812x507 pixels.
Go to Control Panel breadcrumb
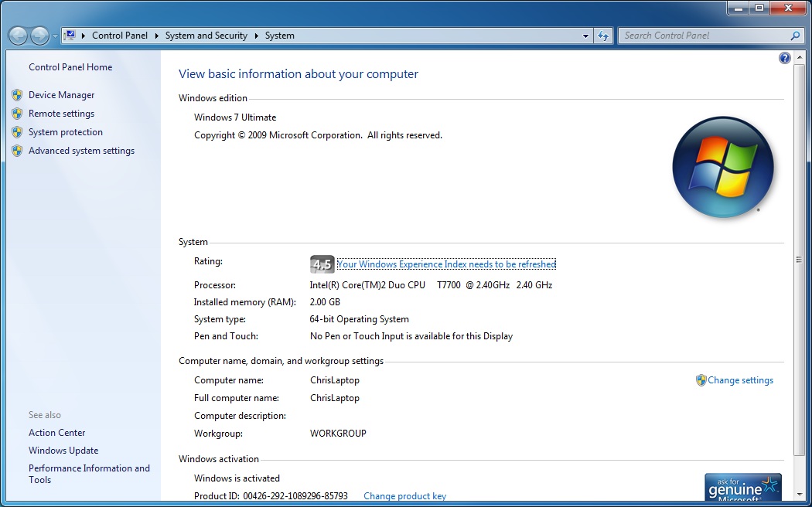click(x=120, y=36)
